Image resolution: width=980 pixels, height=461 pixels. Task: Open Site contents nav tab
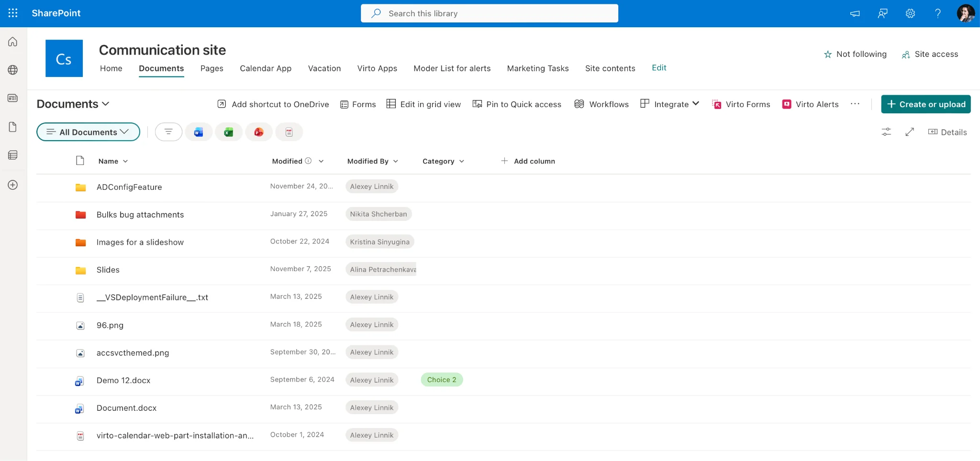coord(610,68)
